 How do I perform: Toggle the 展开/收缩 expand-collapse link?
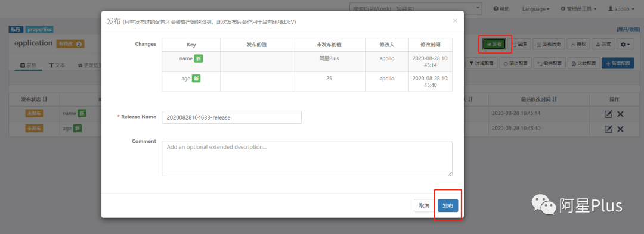click(628, 30)
